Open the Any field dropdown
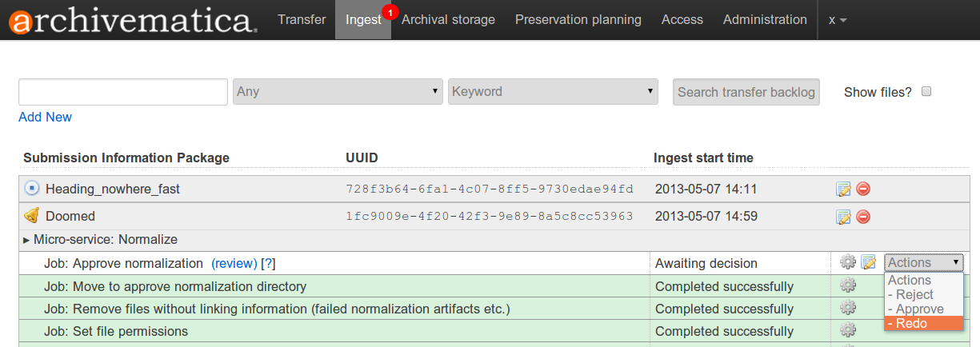Screen dimensions: 980x347 [x=338, y=91]
